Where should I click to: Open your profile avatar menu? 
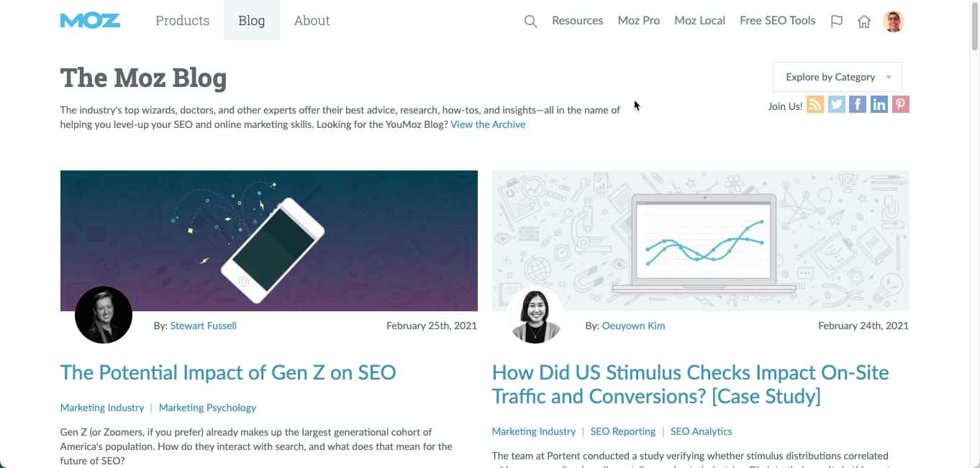[x=893, y=21]
